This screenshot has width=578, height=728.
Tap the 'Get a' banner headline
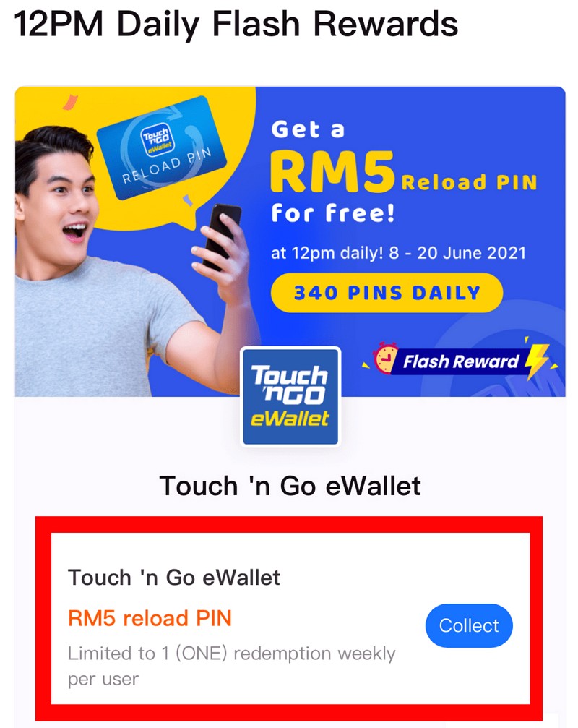(x=308, y=129)
